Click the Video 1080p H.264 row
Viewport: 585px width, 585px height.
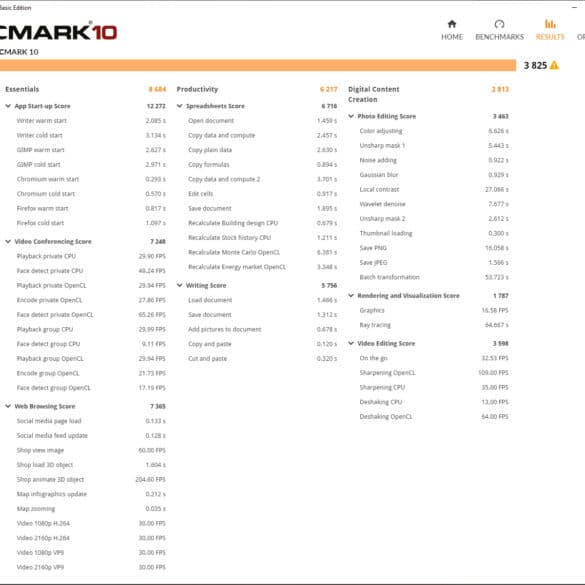[91, 523]
